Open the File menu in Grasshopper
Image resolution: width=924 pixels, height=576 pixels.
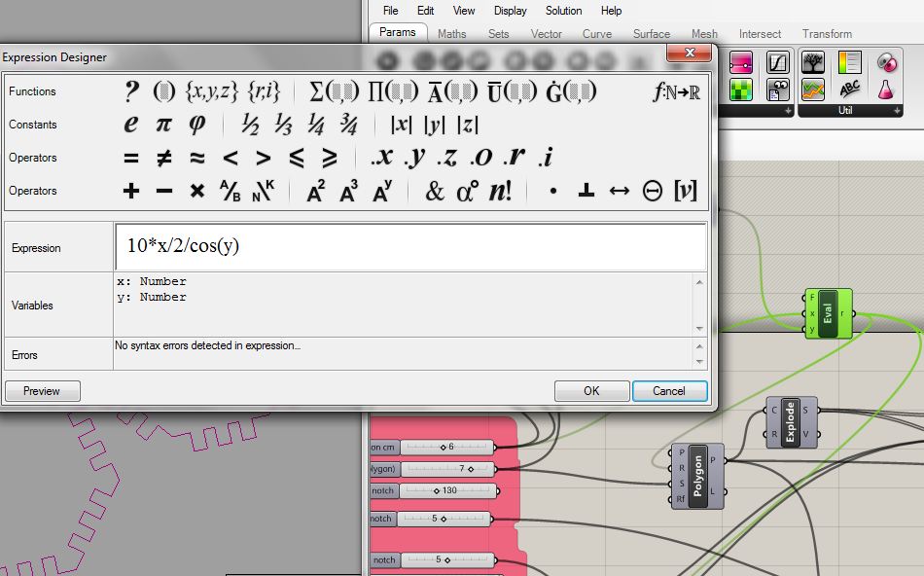390,11
